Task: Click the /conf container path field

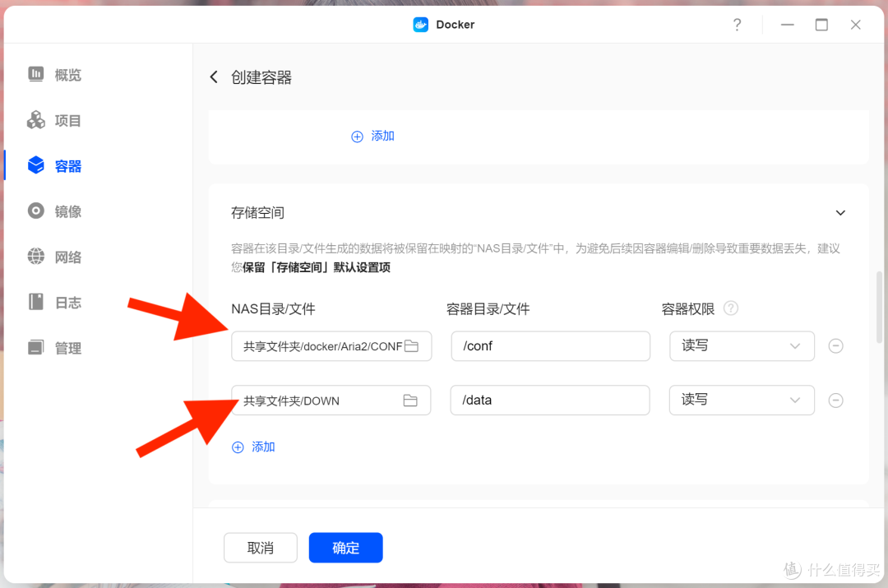Action: [x=550, y=346]
